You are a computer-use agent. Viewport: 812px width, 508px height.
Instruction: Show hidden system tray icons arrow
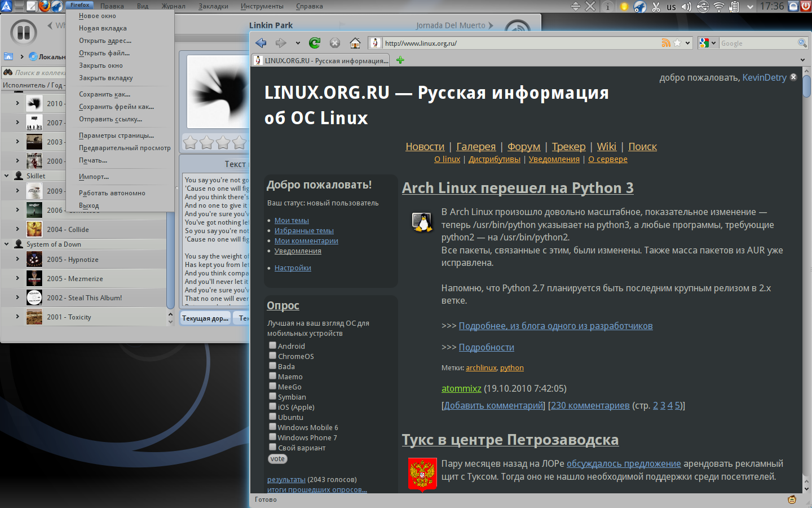click(750, 7)
